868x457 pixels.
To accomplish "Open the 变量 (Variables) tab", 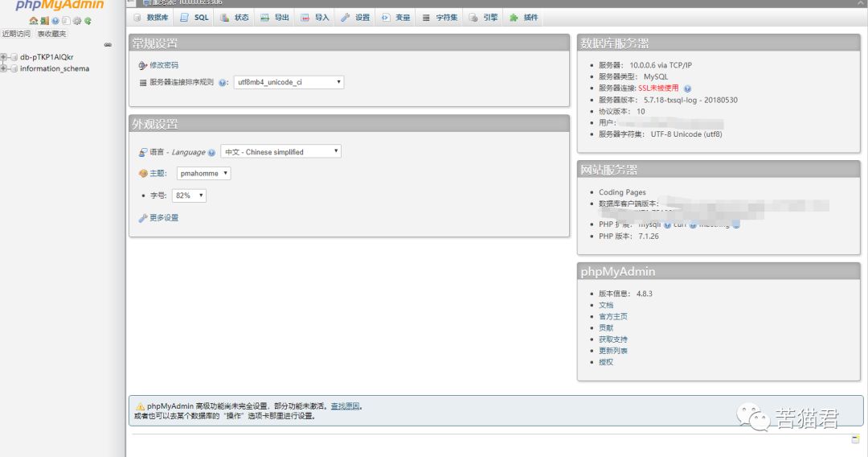I will [395, 18].
